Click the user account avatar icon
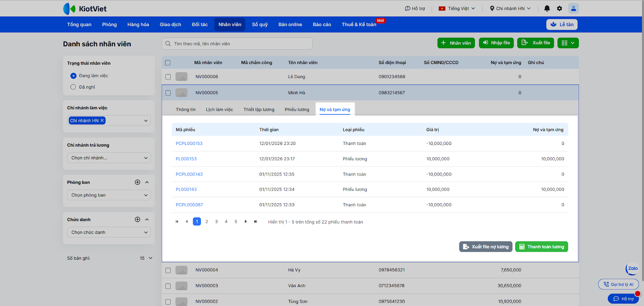This screenshot has height=306, width=644. click(x=573, y=8)
